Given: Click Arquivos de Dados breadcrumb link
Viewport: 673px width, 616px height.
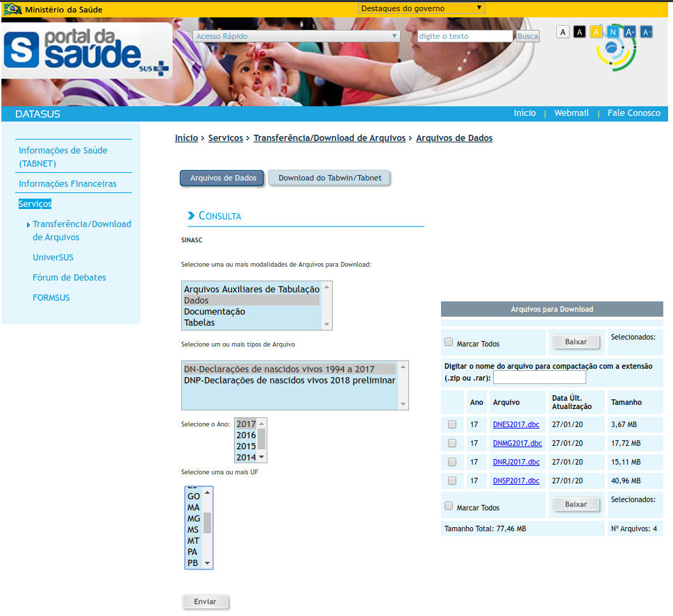Looking at the screenshot, I should click(454, 138).
